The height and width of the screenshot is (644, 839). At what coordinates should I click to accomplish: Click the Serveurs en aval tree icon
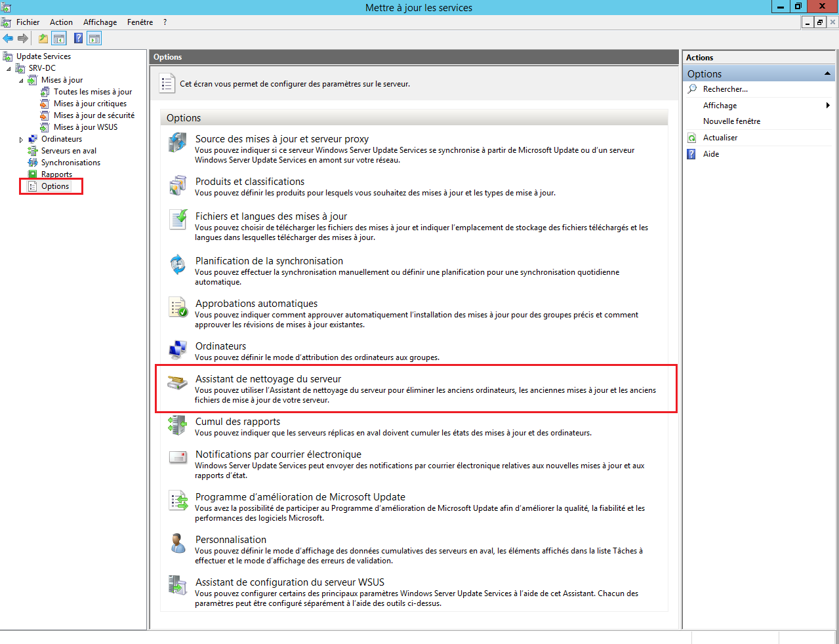click(33, 151)
